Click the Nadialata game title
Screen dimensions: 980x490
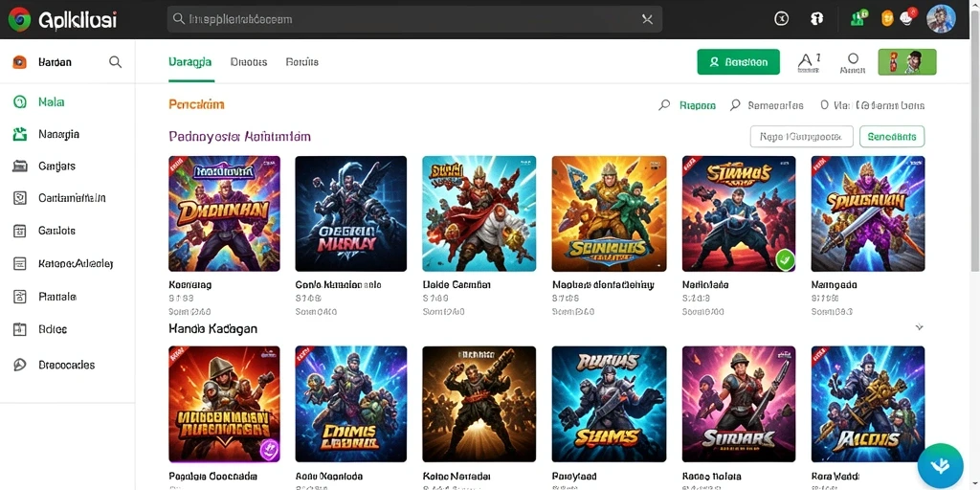[x=705, y=285]
